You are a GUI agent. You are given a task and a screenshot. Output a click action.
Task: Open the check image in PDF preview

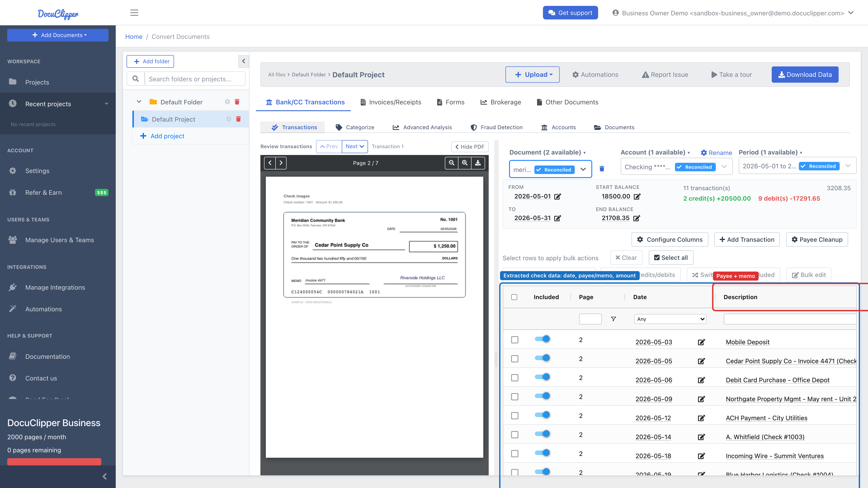(374, 255)
